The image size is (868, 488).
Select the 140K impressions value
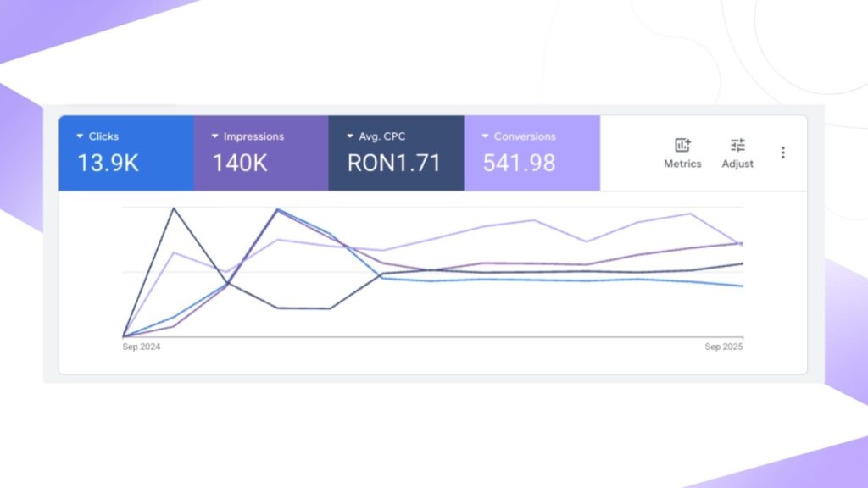[x=240, y=164]
